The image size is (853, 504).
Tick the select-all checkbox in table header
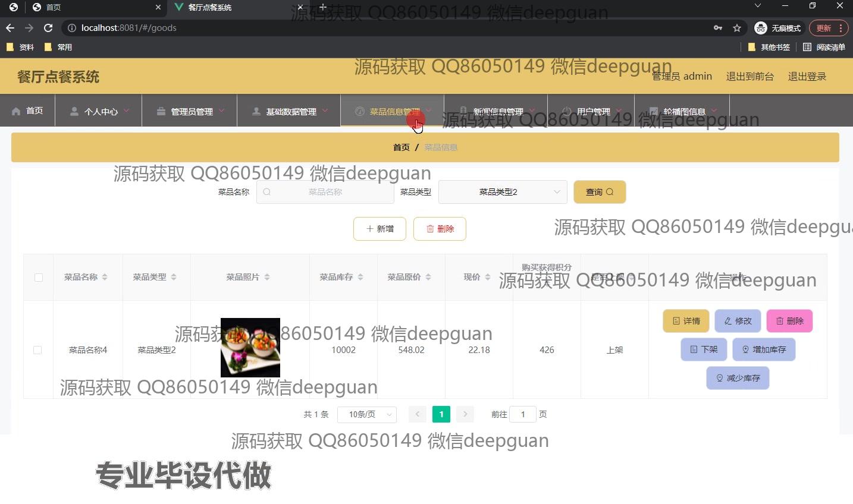tap(39, 278)
